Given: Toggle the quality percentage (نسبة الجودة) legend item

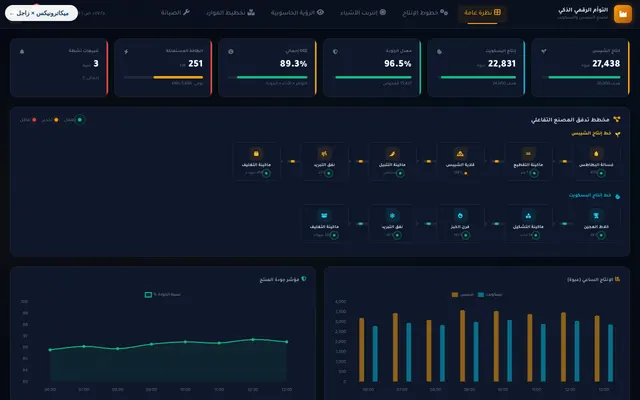Looking at the screenshot, I should pos(162,295).
